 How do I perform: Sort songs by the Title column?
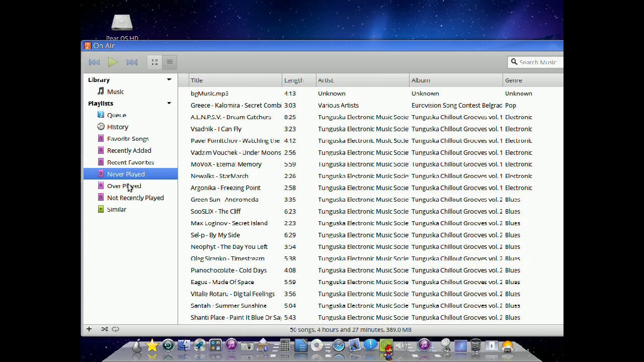197,80
